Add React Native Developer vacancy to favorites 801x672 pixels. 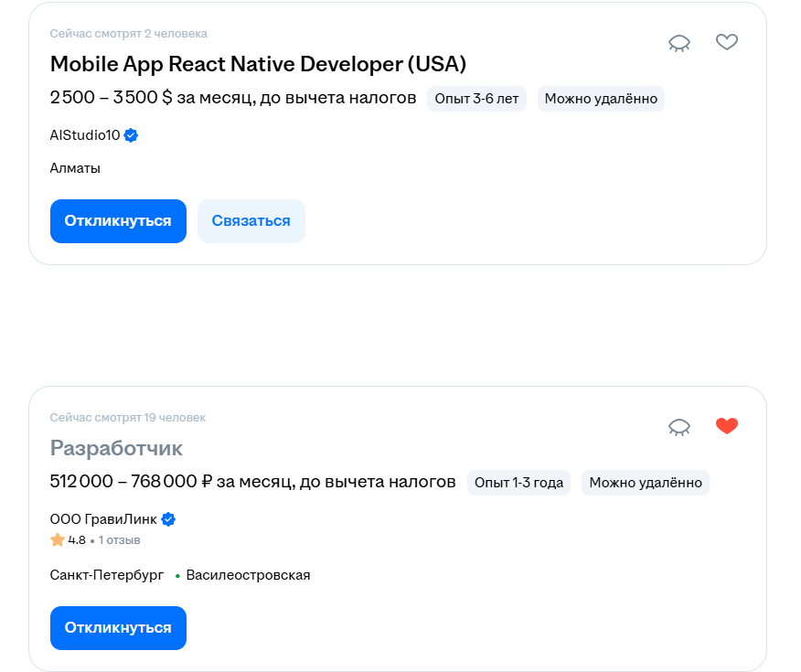pyautogui.click(x=726, y=42)
